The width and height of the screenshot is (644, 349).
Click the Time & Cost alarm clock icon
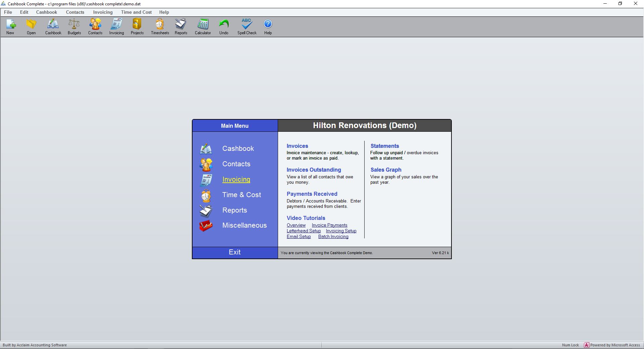(x=206, y=195)
